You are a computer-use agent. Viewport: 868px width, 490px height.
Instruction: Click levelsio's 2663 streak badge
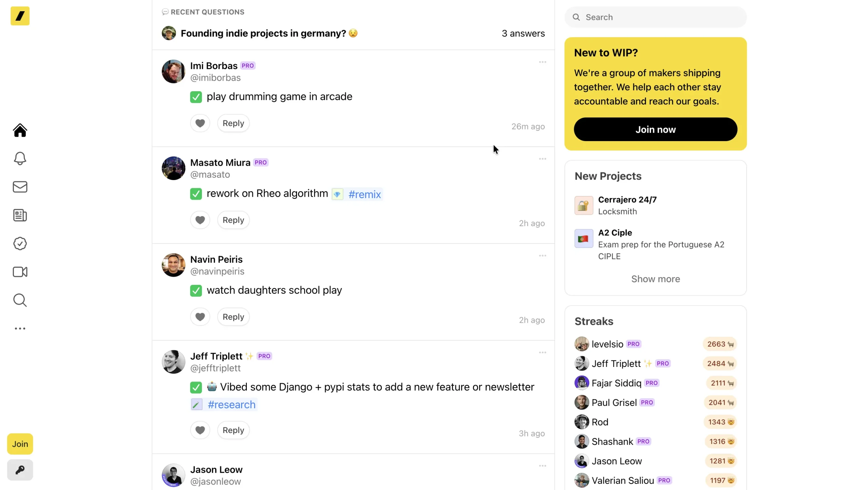click(x=720, y=344)
